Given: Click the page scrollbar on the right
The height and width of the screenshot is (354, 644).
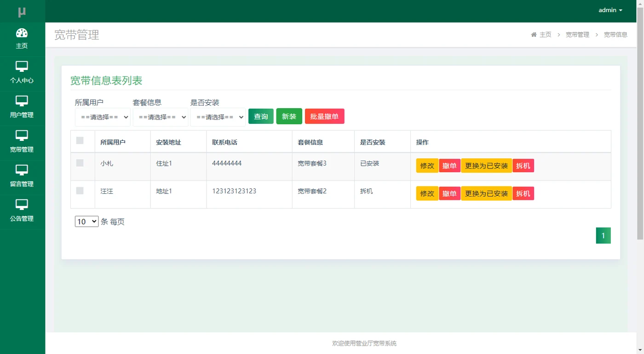Looking at the screenshot, I should (640, 124).
